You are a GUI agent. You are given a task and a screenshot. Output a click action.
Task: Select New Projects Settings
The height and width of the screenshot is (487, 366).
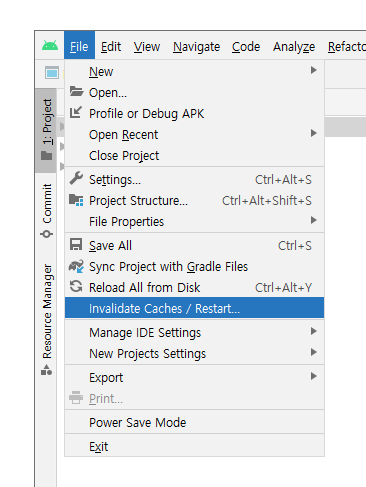tap(194, 353)
